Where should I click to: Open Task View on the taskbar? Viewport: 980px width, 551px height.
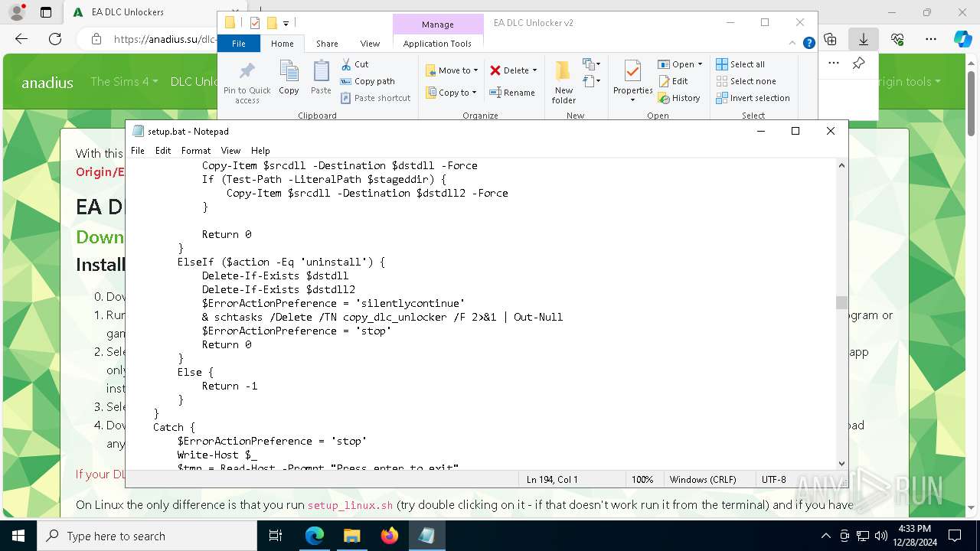[276, 536]
